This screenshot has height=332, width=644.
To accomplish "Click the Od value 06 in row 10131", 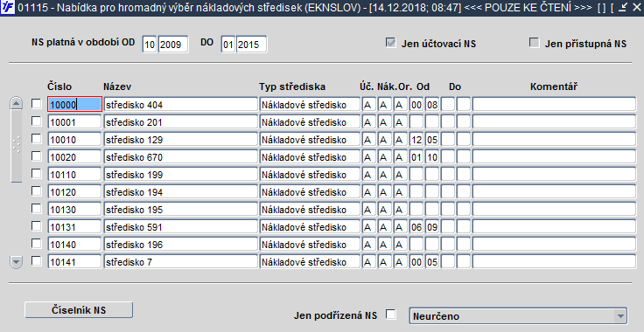I will point(416,227).
